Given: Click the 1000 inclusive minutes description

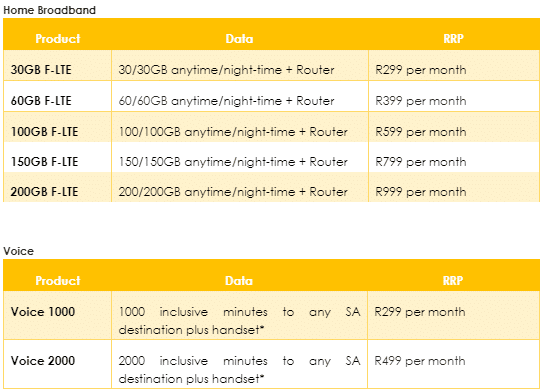Looking at the screenshot, I should point(239,320).
